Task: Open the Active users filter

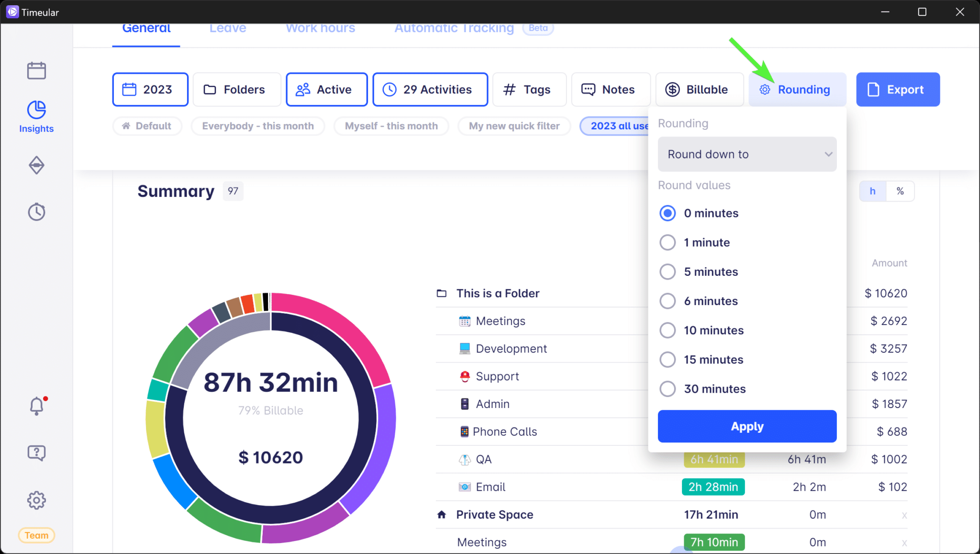Action: (x=326, y=90)
